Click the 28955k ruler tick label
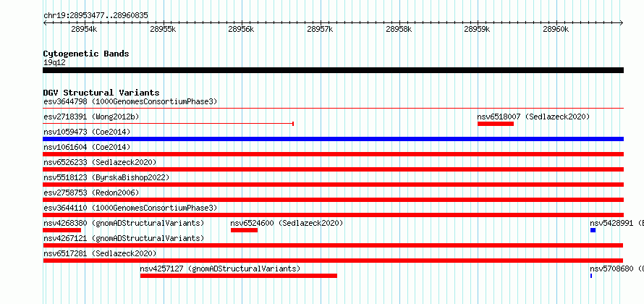644x304 pixels. pos(163,29)
